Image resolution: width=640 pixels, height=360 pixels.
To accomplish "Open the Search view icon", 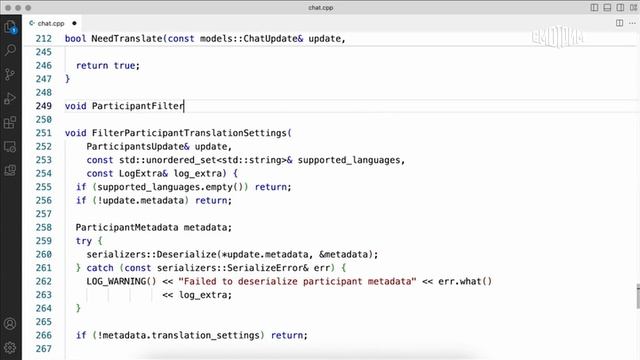I will pyautogui.click(x=10, y=50).
